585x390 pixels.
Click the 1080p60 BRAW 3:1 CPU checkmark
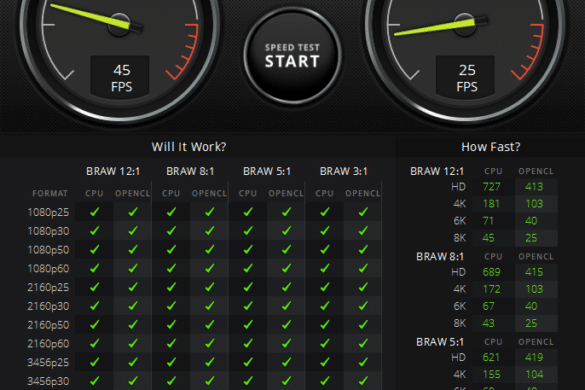[x=325, y=268]
